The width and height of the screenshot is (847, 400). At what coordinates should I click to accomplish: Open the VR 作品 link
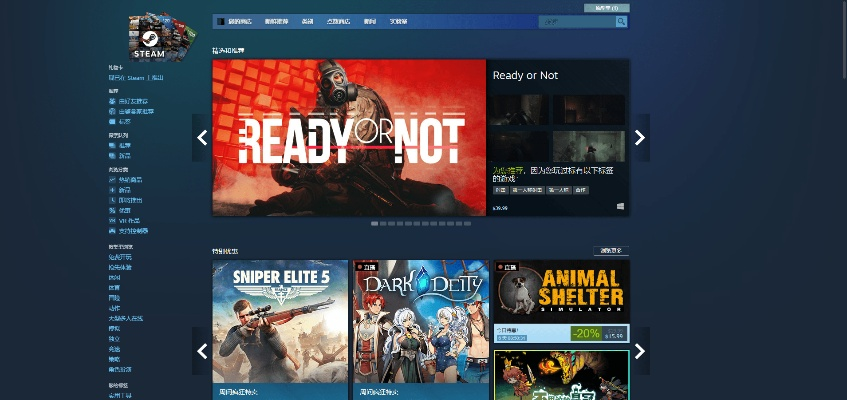(129, 221)
